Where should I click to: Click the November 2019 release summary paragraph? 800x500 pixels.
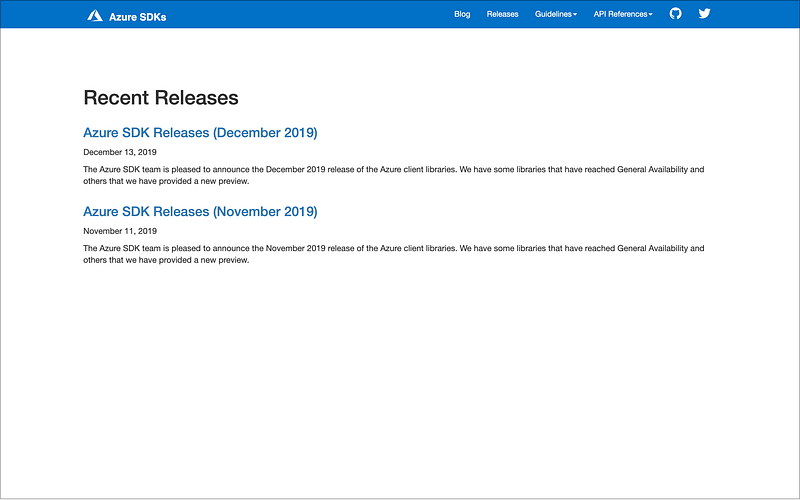pyautogui.click(x=393, y=254)
